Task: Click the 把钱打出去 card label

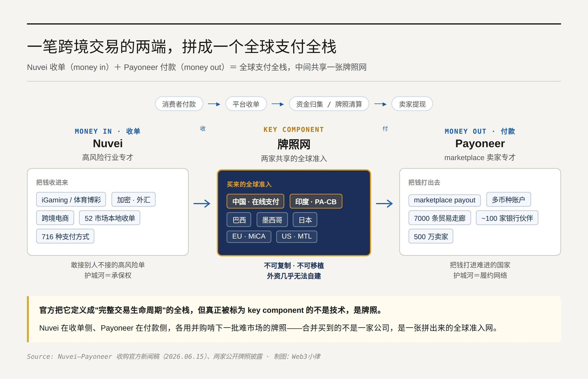Action: [424, 182]
